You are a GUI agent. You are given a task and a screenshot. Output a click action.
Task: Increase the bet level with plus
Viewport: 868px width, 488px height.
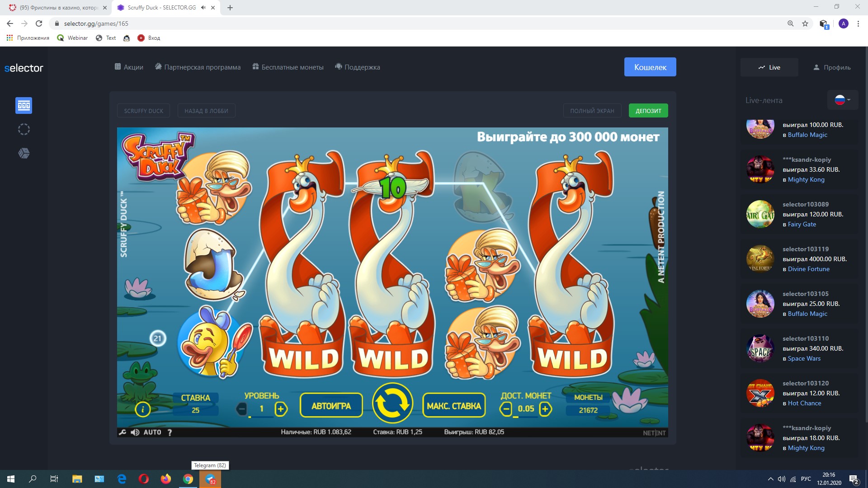pos(281,409)
